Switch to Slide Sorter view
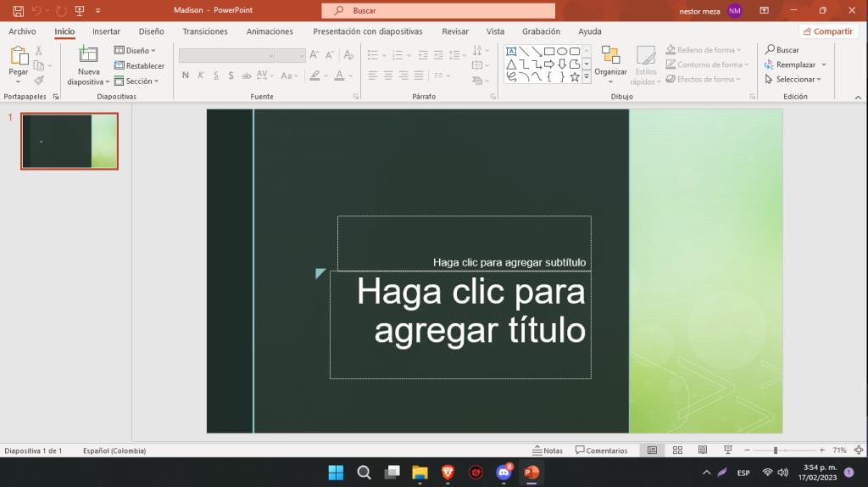Image resolution: width=868 pixels, height=487 pixels. tap(677, 451)
